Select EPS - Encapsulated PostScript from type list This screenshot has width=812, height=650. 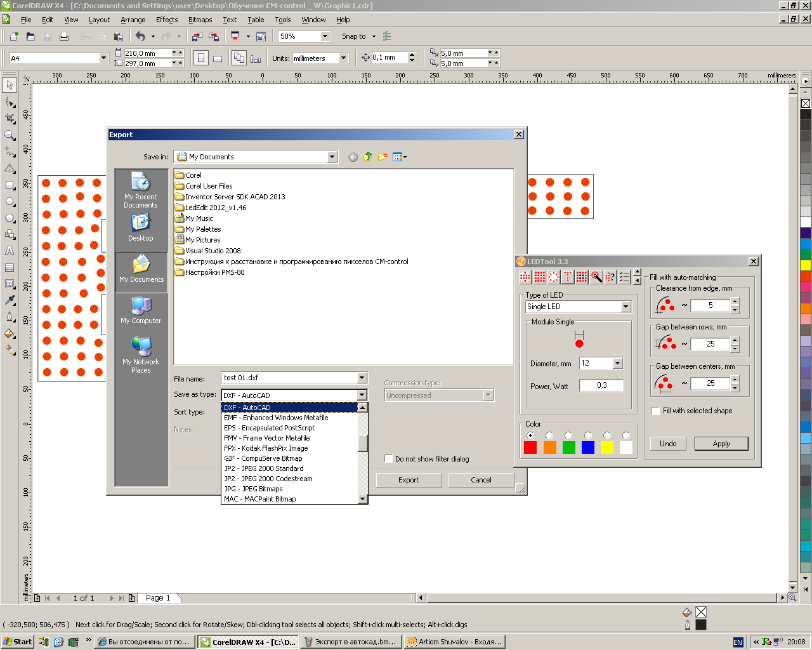tap(290, 428)
